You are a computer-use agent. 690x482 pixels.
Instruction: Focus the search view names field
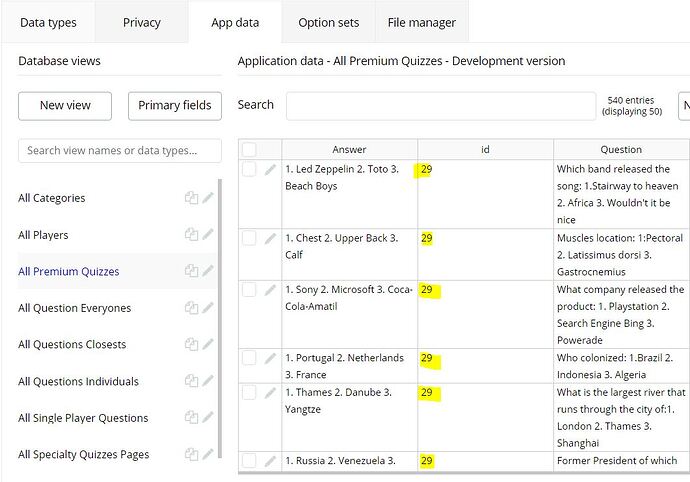[x=120, y=151]
